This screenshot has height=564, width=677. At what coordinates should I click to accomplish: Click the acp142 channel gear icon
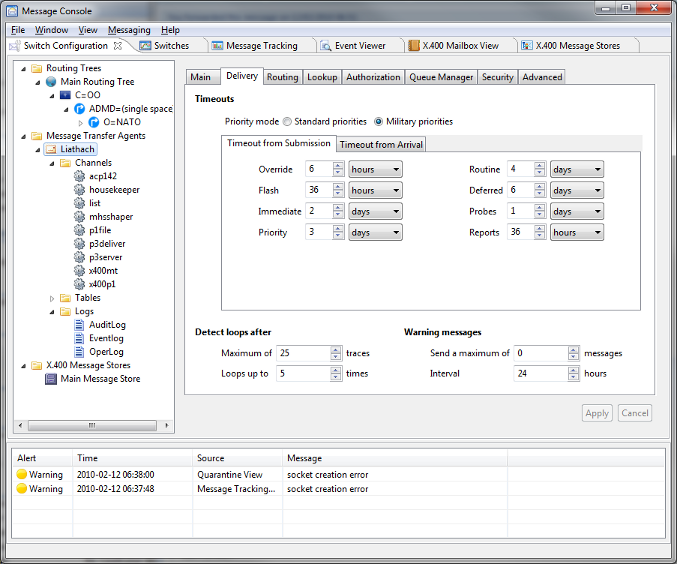(x=79, y=176)
